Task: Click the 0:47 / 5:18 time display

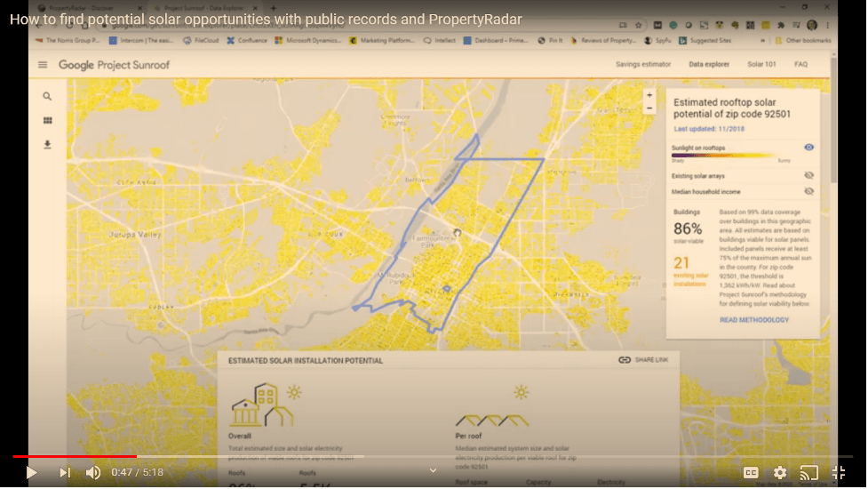Action: (x=138, y=472)
